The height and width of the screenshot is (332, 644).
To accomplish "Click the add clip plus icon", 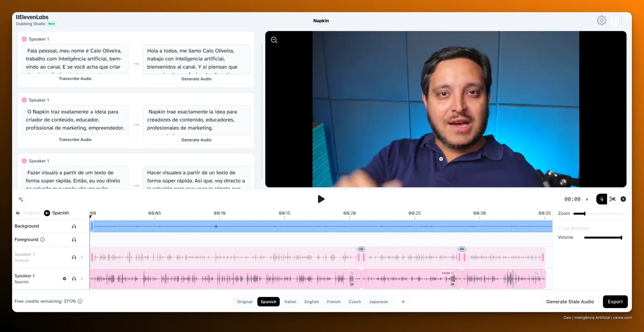I will click(623, 199).
